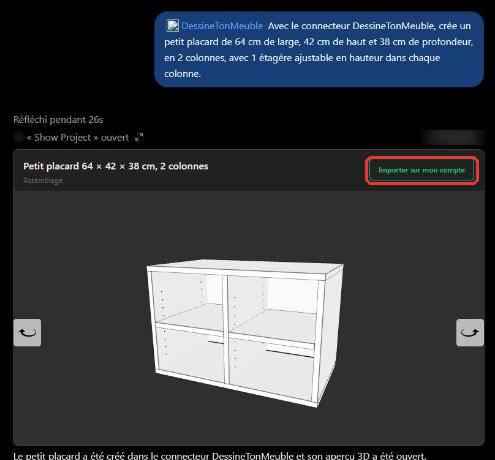Screen dimensions: 495x460
Task: Click the '« Show Project » ouvert' label
Action: [78, 137]
